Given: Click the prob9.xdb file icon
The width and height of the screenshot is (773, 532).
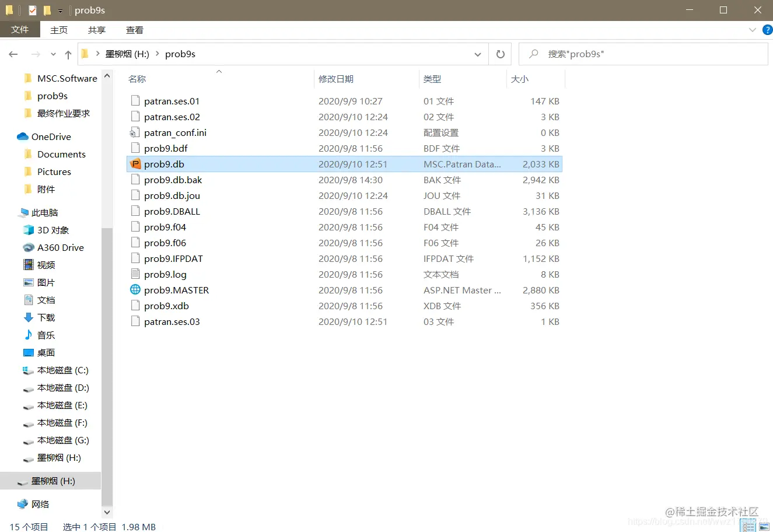Looking at the screenshot, I should tap(135, 306).
